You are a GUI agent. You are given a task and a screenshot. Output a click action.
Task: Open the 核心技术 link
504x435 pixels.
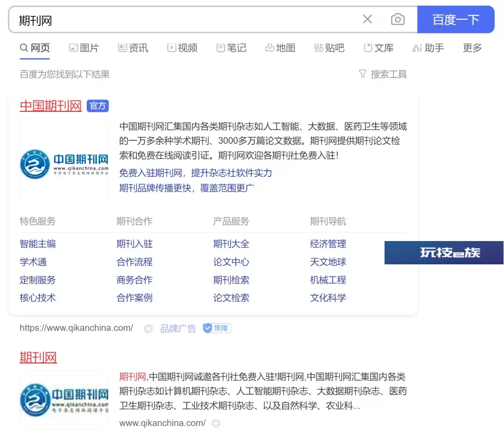38,298
